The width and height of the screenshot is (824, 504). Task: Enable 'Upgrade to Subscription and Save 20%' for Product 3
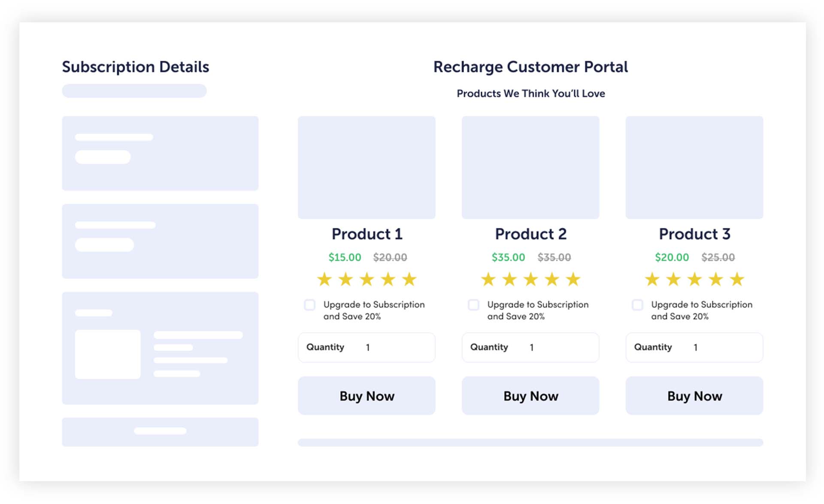636,305
